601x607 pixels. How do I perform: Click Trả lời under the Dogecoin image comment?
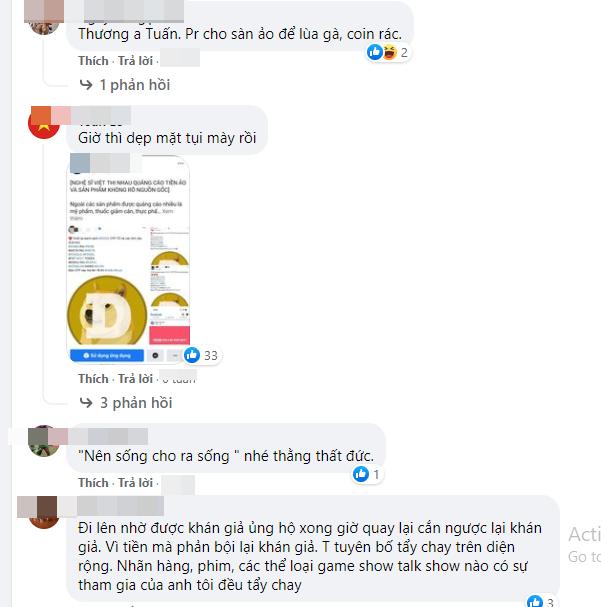click(135, 379)
